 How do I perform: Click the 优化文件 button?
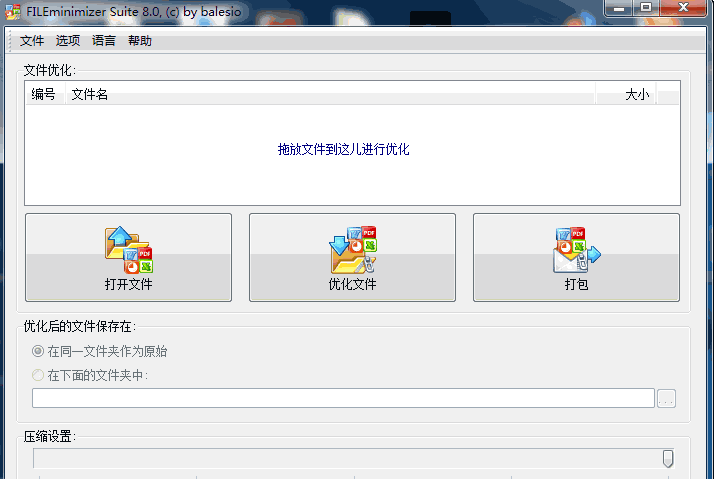[x=352, y=257]
